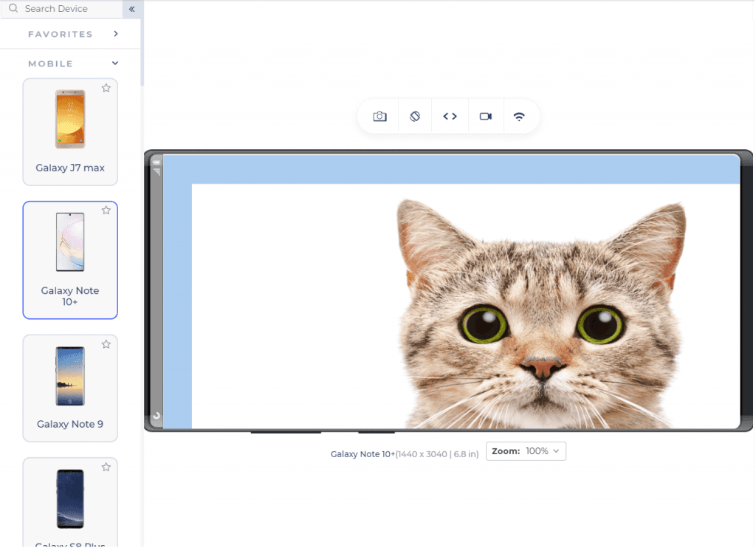756x548 pixels.
Task: Click the Search Device input field
Action: pos(66,9)
